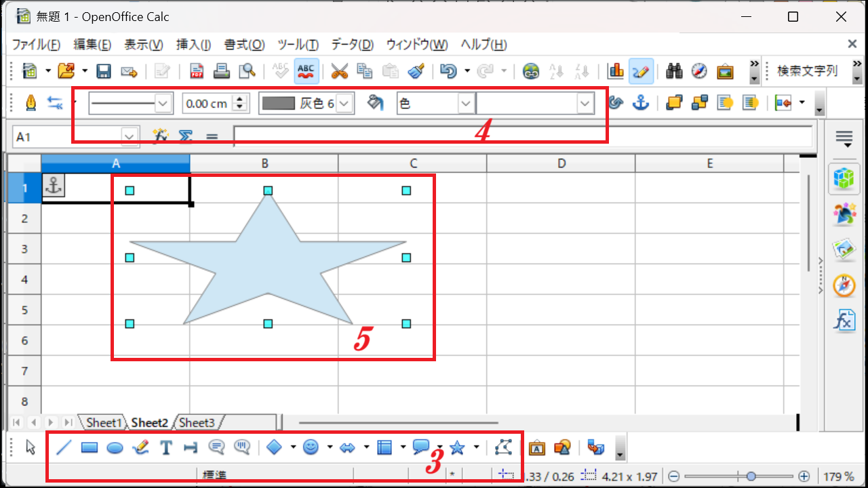Click the Freeform line pencil tool

pyautogui.click(x=141, y=447)
